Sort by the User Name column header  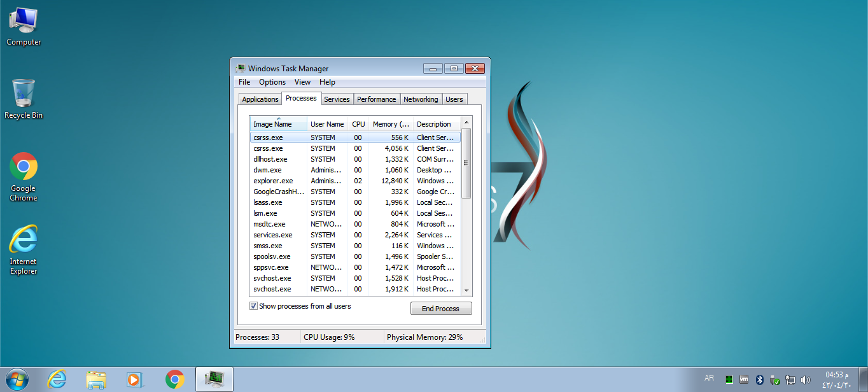click(x=327, y=124)
